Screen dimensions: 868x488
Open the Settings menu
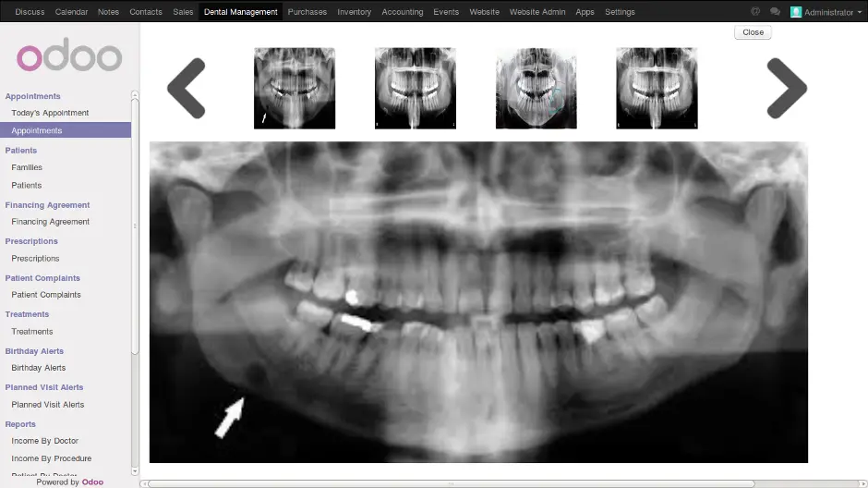point(620,12)
